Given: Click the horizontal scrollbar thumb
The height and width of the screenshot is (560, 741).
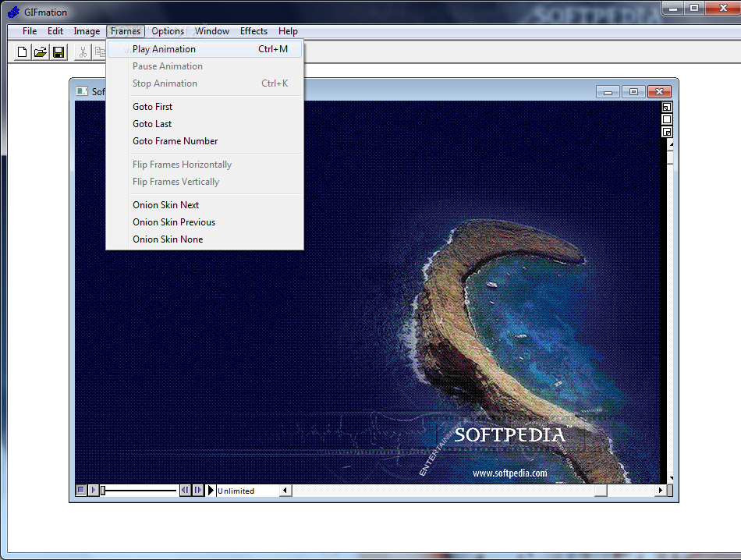Looking at the screenshot, I should click(x=601, y=491).
